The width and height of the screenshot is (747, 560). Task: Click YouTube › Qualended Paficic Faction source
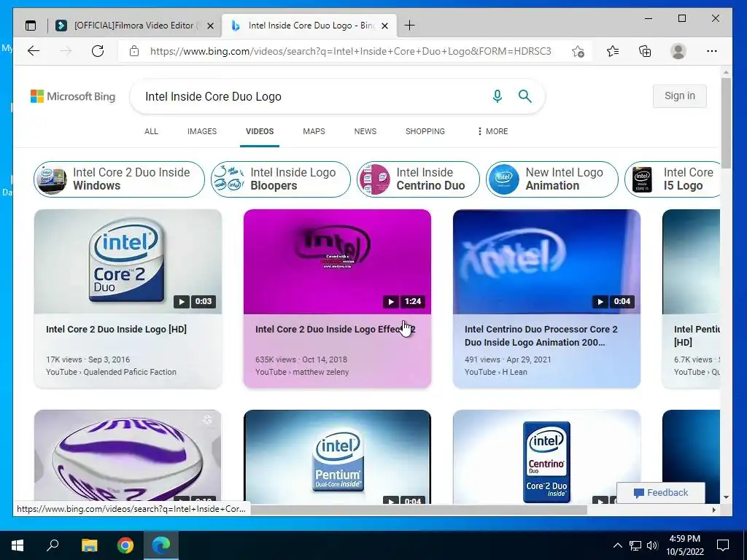point(111,373)
